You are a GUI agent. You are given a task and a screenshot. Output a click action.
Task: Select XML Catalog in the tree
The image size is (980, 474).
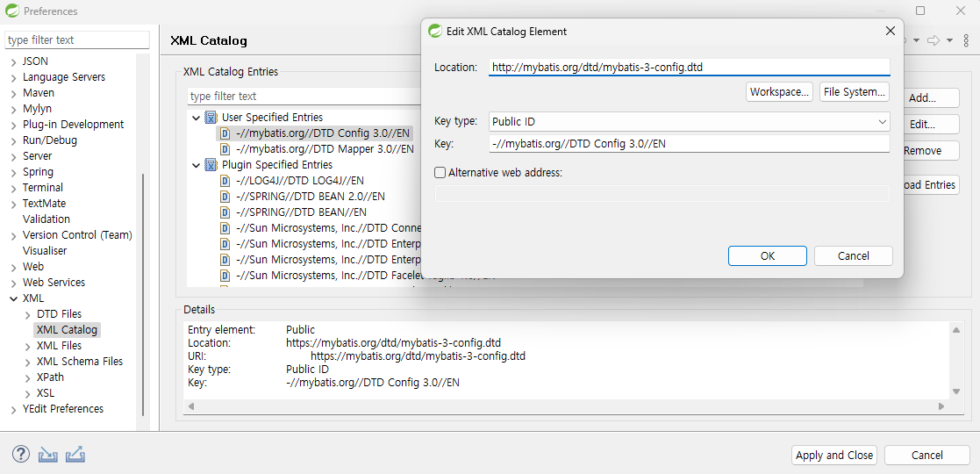(67, 329)
